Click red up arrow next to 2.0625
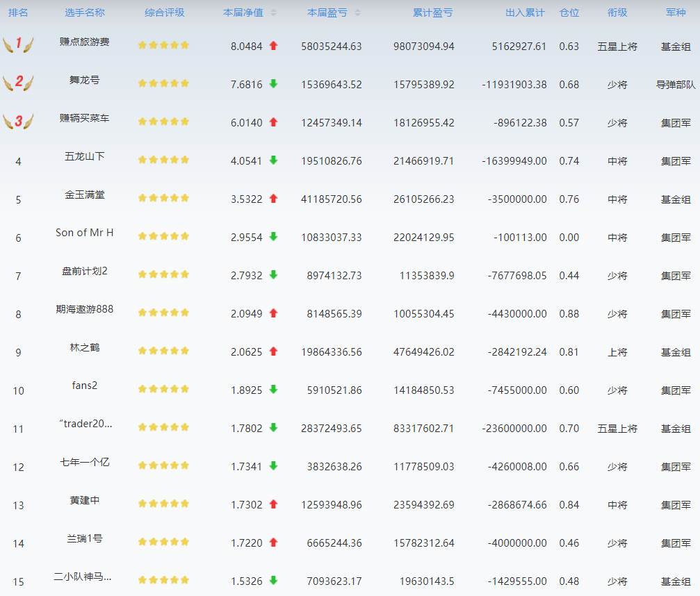This screenshot has width=700, height=596. tap(274, 351)
